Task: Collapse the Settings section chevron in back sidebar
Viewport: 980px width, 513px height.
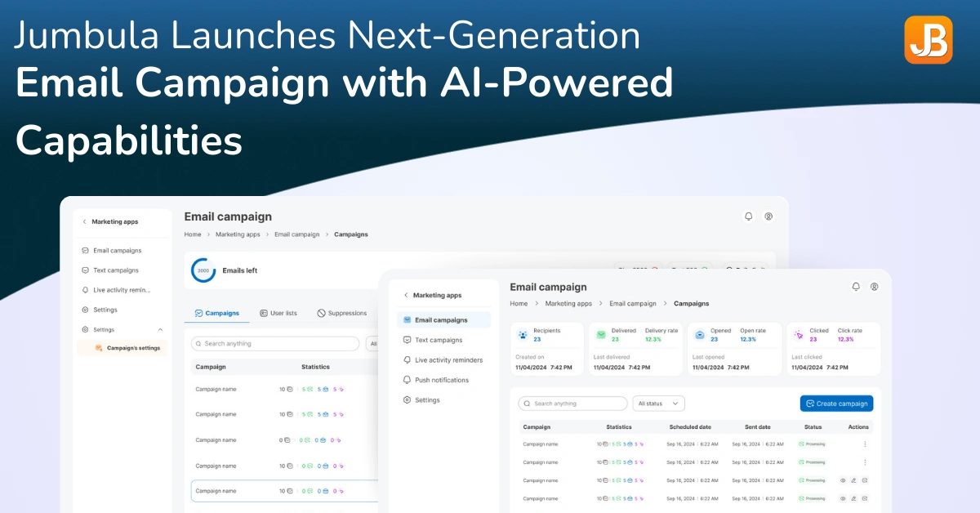Action: click(160, 330)
